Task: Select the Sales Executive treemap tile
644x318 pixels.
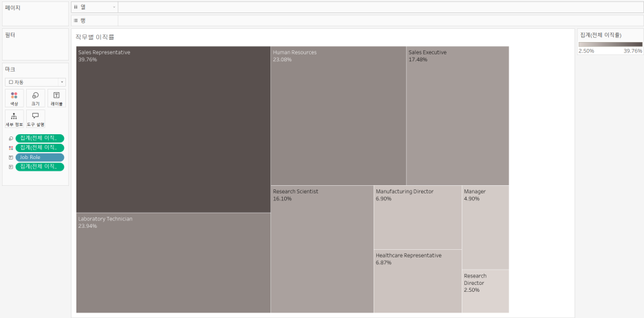Action: pos(458,116)
